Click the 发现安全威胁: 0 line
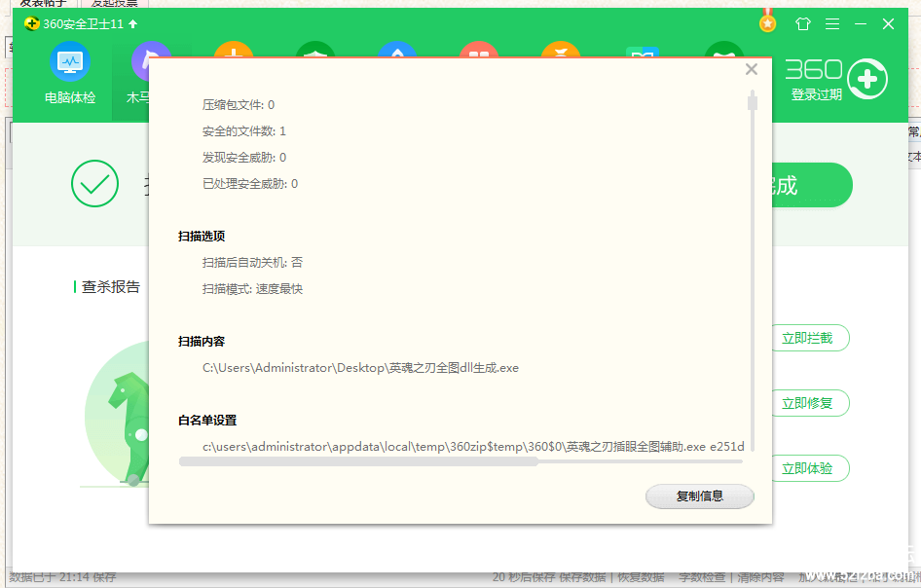 tap(244, 158)
